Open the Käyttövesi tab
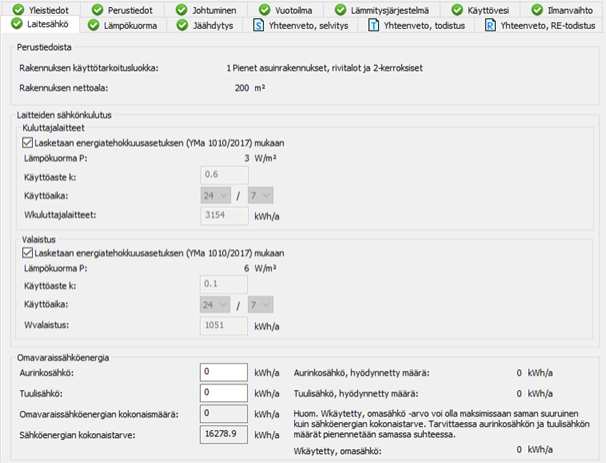Viewport: 606px width, 463px height. (x=480, y=10)
